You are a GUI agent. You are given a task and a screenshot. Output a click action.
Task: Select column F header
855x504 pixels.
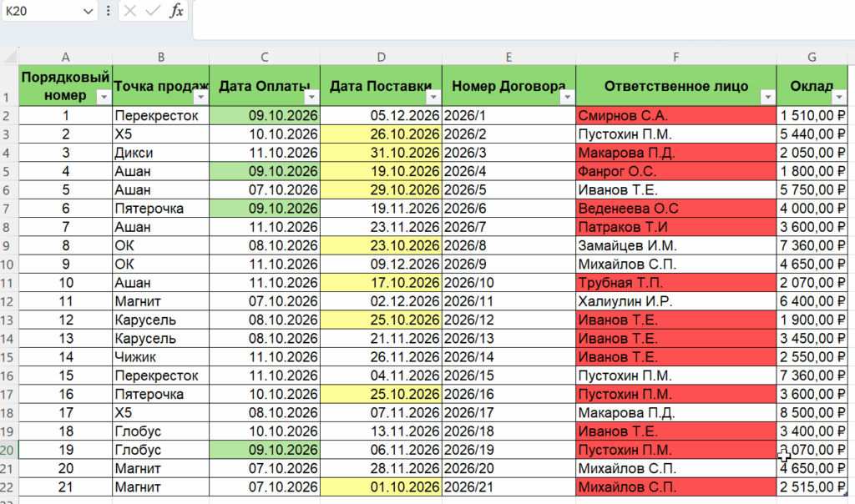coord(675,57)
